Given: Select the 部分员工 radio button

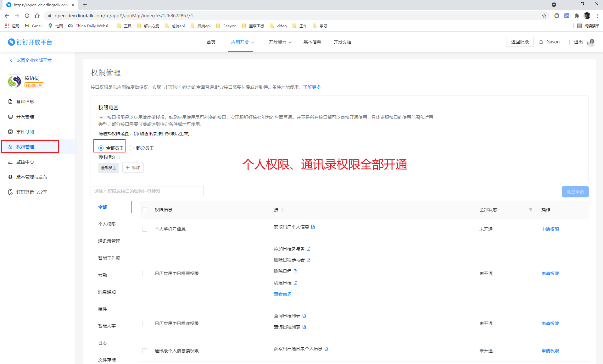Looking at the screenshot, I should click(131, 148).
